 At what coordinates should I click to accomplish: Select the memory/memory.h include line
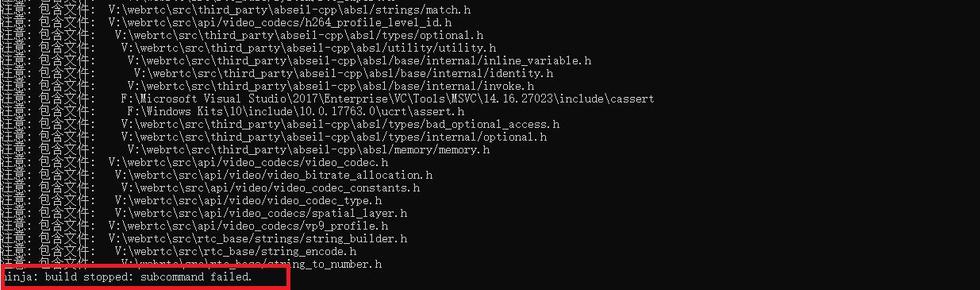pyautogui.click(x=245, y=150)
